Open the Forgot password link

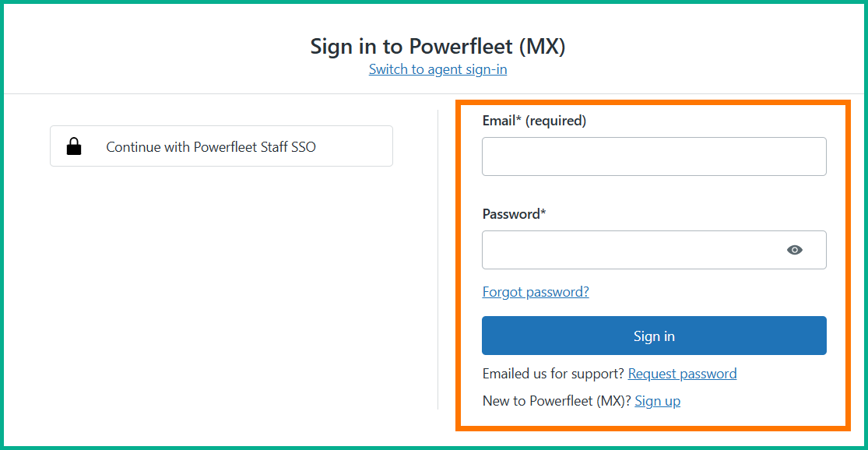pyautogui.click(x=536, y=292)
